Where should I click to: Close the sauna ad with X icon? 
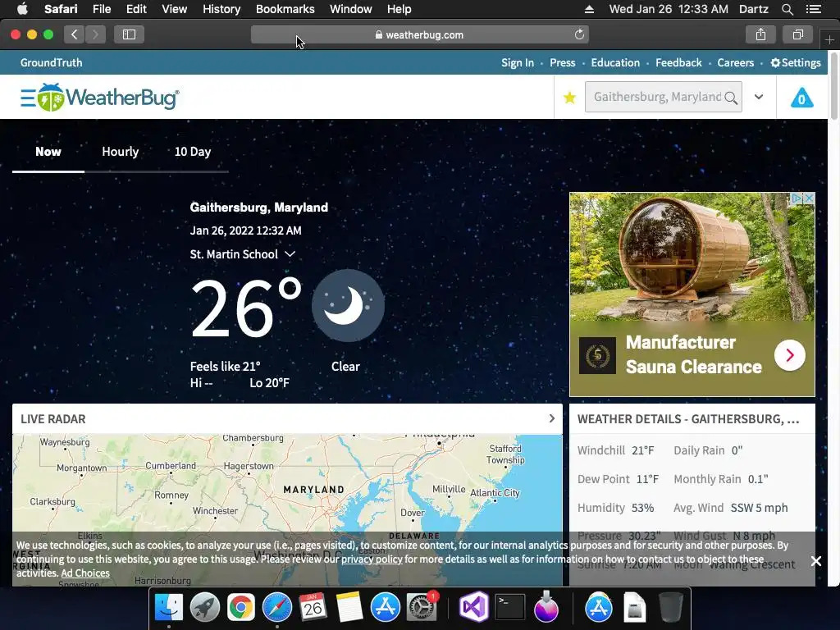click(x=810, y=199)
